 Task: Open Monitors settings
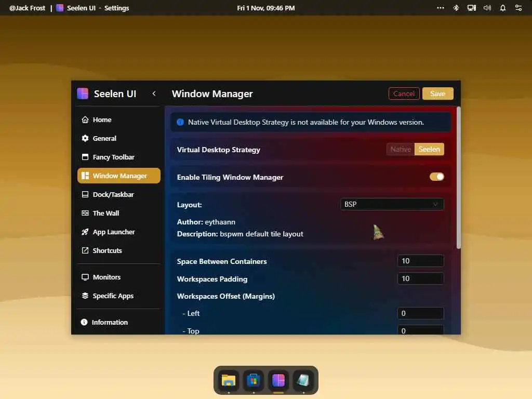point(119,277)
